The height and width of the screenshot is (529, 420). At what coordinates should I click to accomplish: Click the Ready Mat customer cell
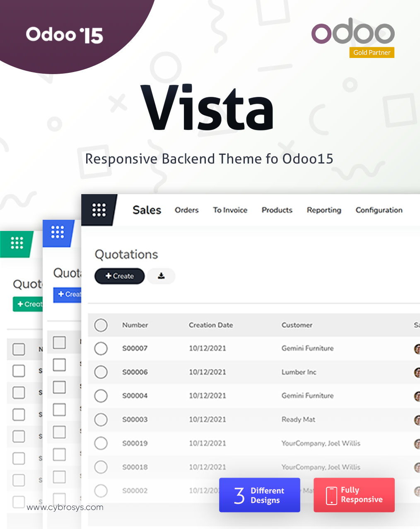(x=298, y=420)
